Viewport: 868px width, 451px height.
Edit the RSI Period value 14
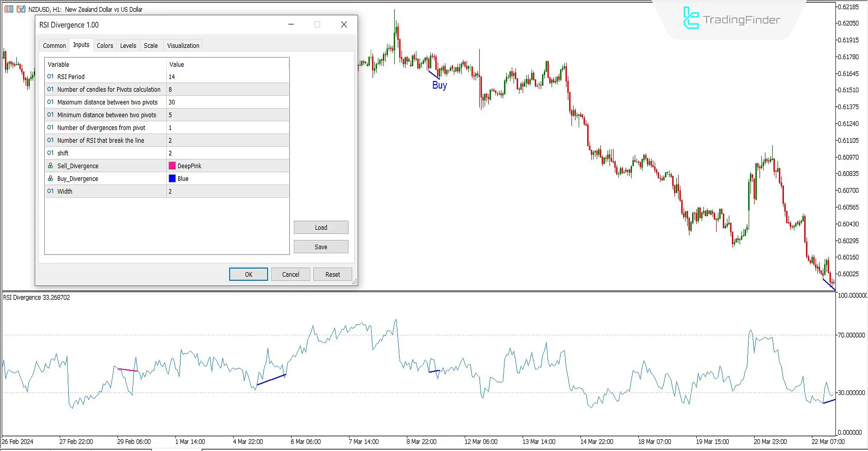[226, 77]
